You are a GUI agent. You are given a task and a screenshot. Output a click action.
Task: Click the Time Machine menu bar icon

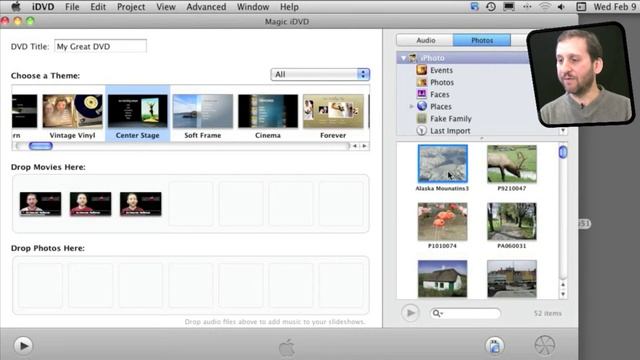pyautogui.click(x=491, y=7)
